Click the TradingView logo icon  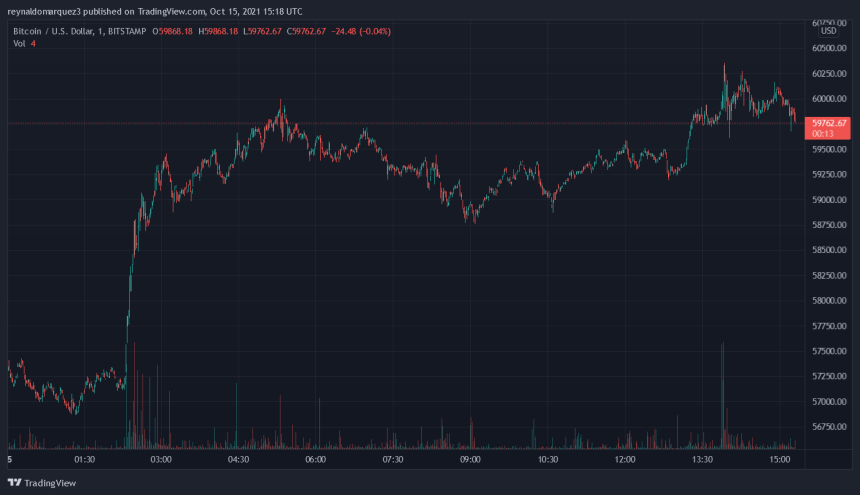14,482
